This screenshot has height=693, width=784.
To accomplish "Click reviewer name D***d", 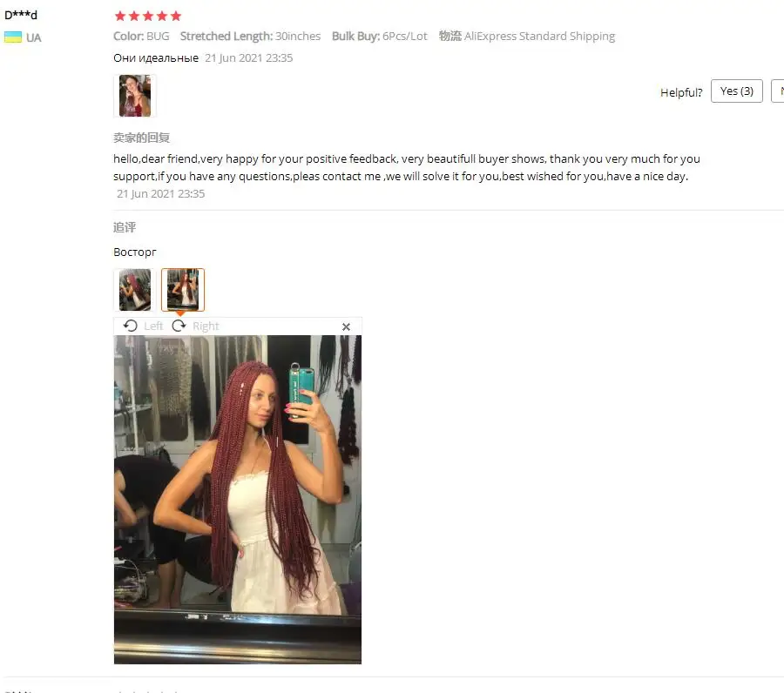I will point(21,15).
